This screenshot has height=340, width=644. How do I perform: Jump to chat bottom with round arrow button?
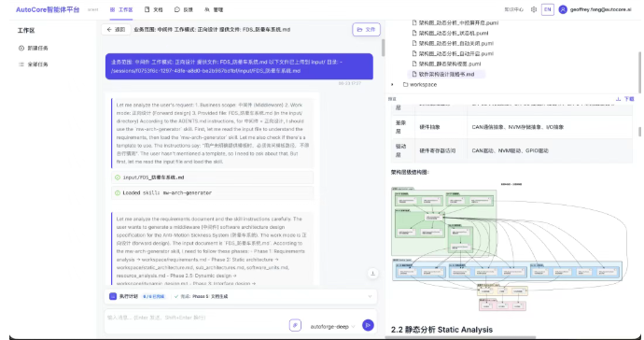(372, 274)
